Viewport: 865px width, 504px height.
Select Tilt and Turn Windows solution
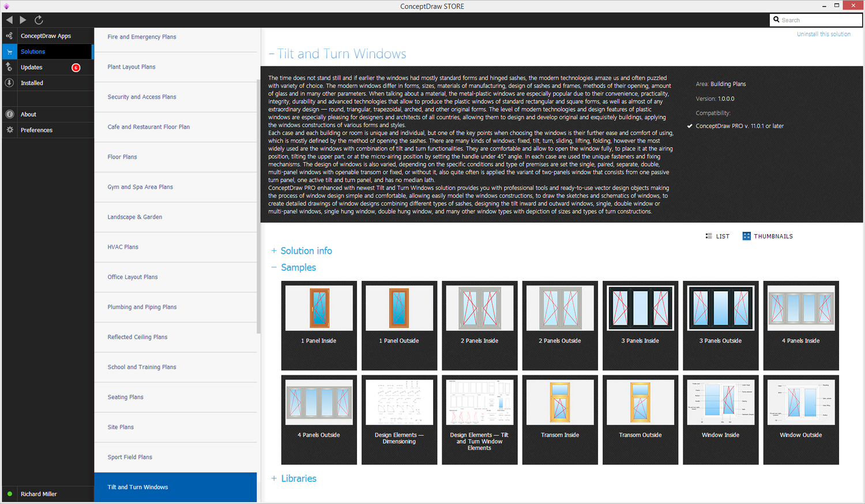point(175,487)
